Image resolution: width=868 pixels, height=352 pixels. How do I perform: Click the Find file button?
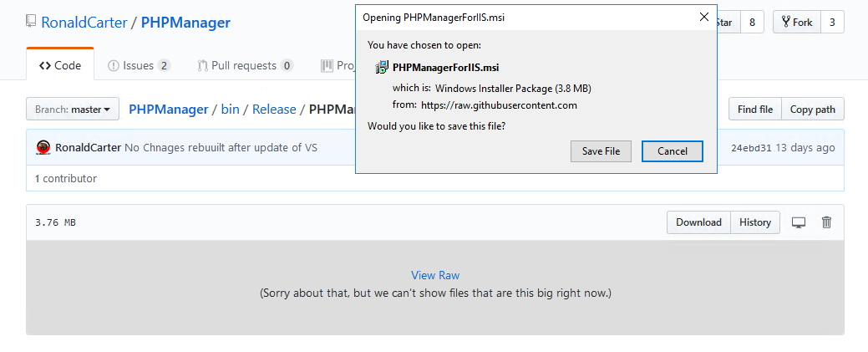click(755, 110)
